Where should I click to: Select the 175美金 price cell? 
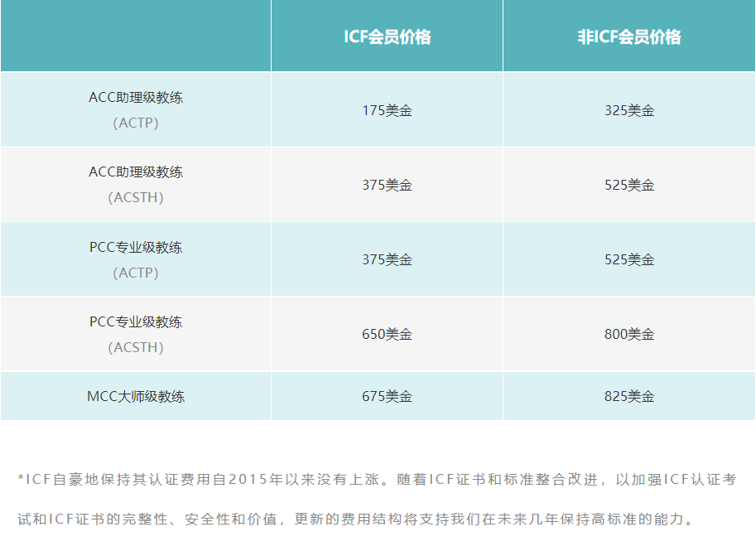pyautogui.click(x=387, y=110)
